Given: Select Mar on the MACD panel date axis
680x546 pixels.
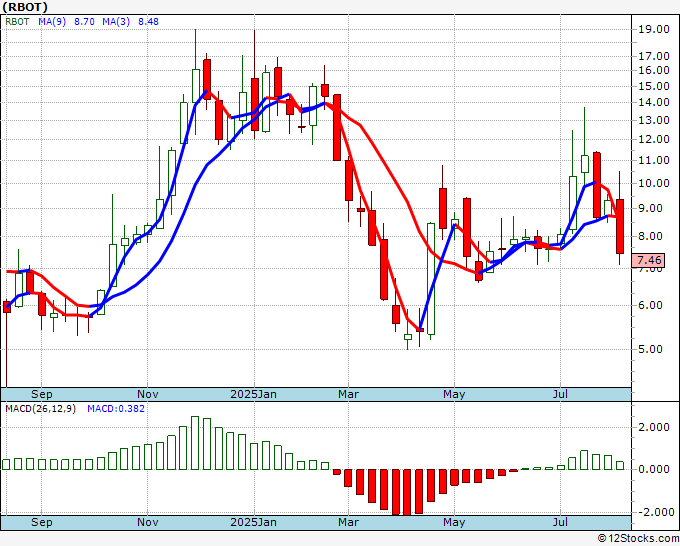Looking at the screenshot, I should tap(348, 522).
